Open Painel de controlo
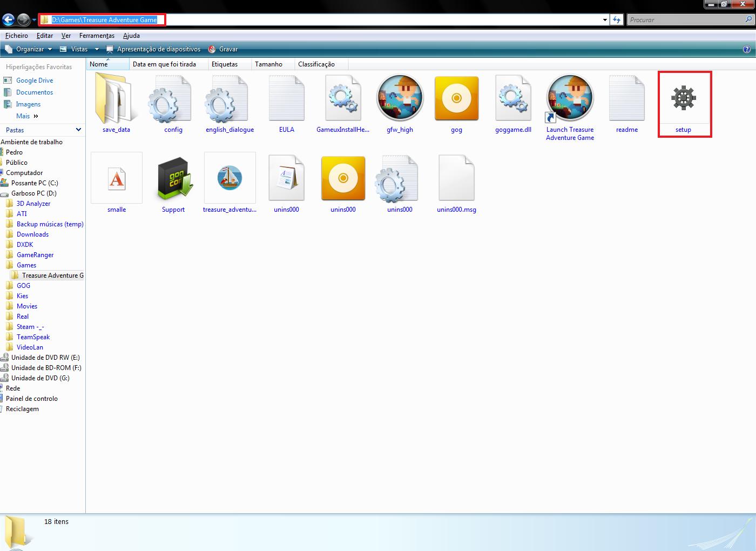 click(31, 399)
